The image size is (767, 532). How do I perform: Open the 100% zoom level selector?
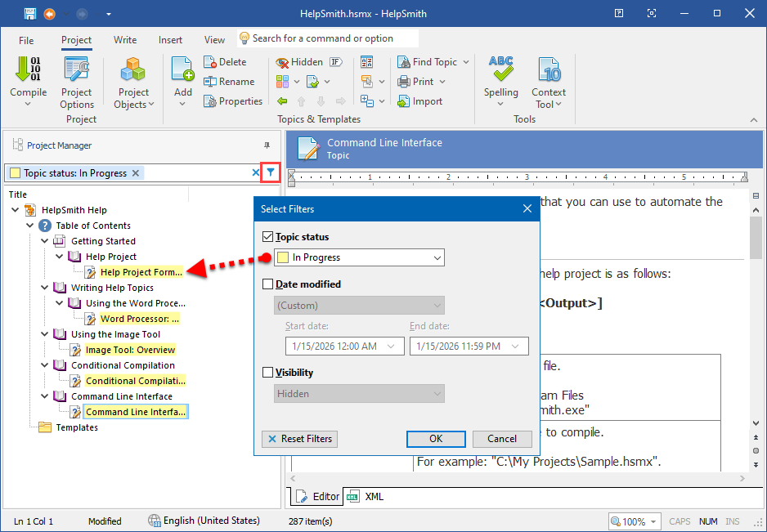[x=635, y=521]
